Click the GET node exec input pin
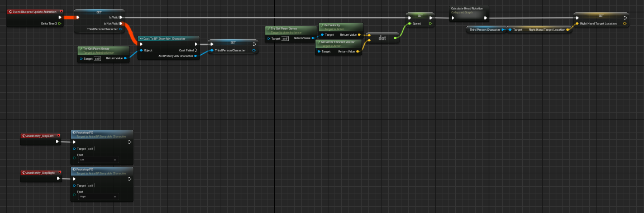Image resolution: width=644 pixels, height=213 pixels. [x=78, y=17]
